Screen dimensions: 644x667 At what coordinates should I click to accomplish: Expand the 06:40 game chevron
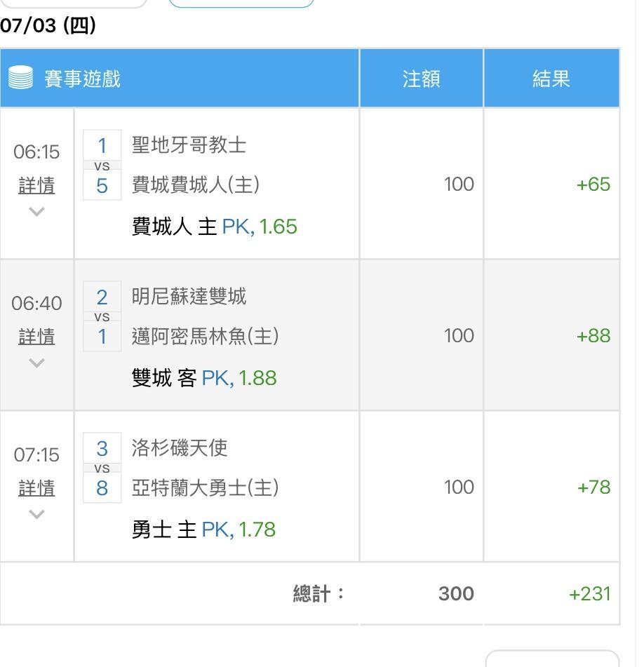pyautogui.click(x=36, y=363)
